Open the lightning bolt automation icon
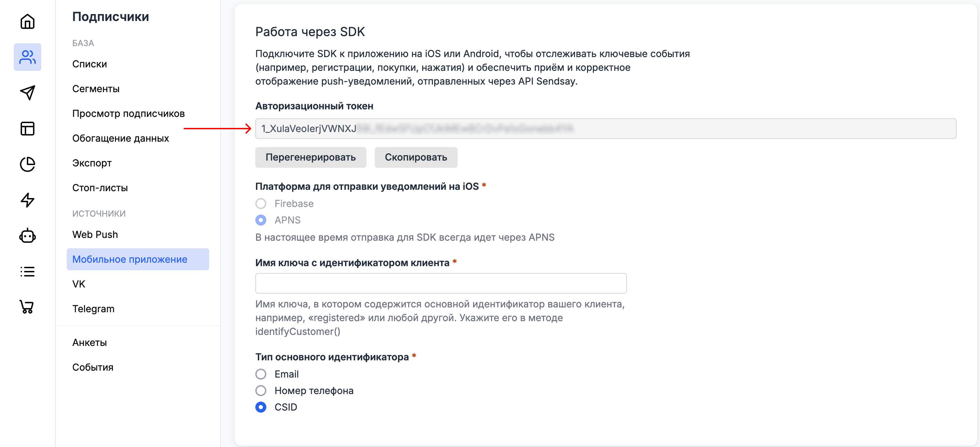The image size is (980, 447). tap(28, 200)
